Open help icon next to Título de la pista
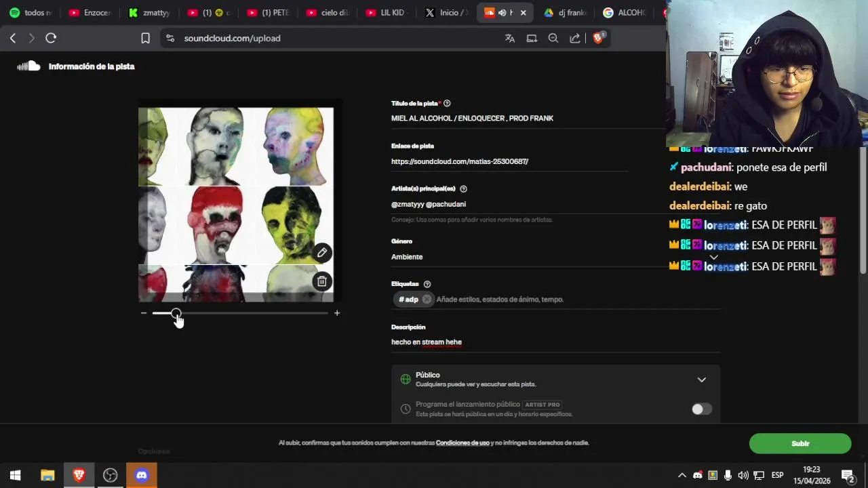 447,103
